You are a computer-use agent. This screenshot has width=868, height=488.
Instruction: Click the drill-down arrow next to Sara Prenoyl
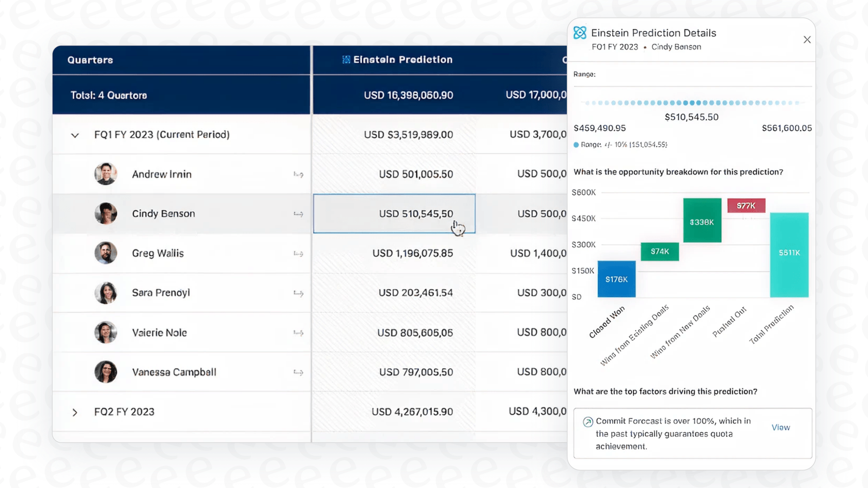[299, 293]
